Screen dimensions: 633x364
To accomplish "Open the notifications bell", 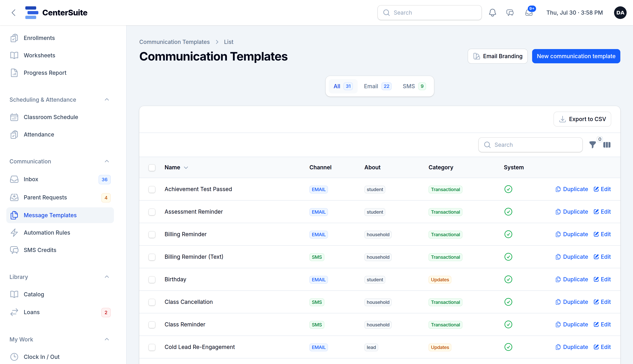I will 492,12.
